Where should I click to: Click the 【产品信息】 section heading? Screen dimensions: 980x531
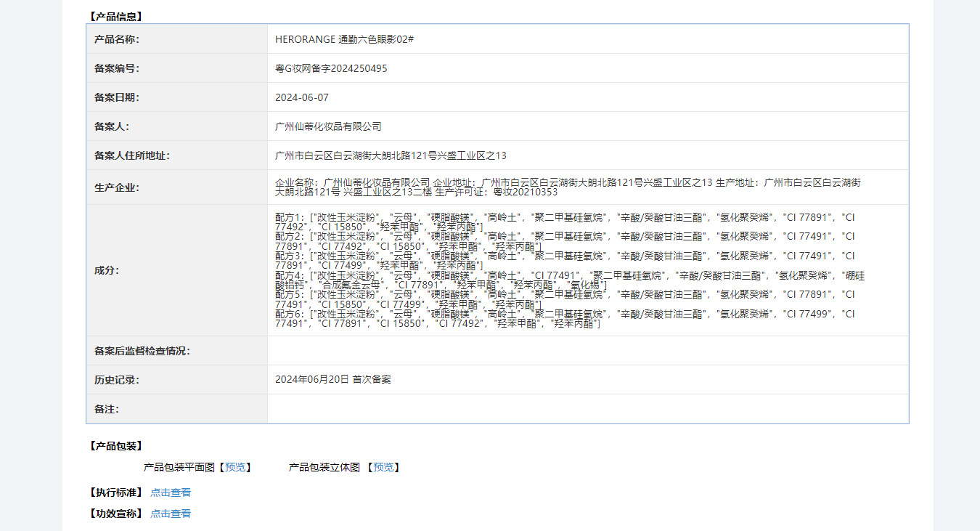coord(116,16)
